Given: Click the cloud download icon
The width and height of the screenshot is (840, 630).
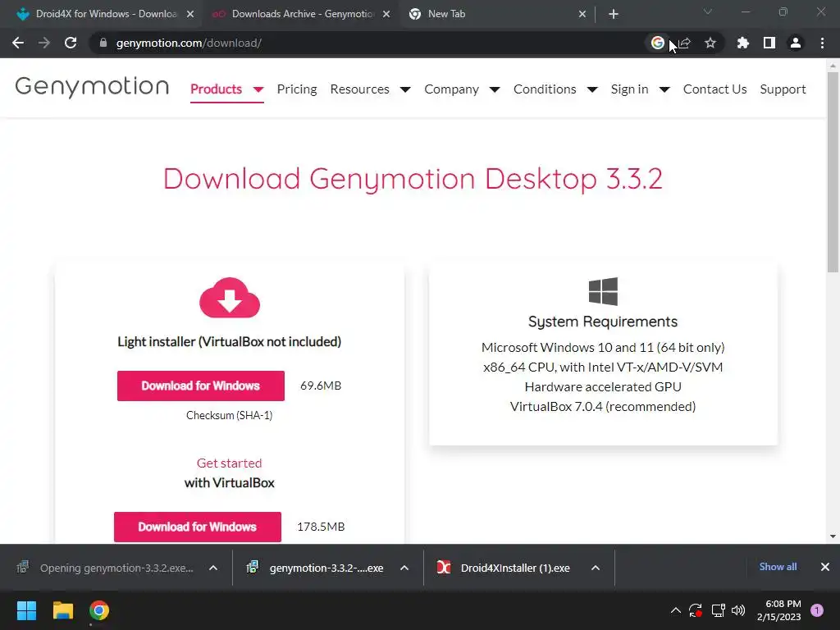Looking at the screenshot, I should [x=230, y=298].
